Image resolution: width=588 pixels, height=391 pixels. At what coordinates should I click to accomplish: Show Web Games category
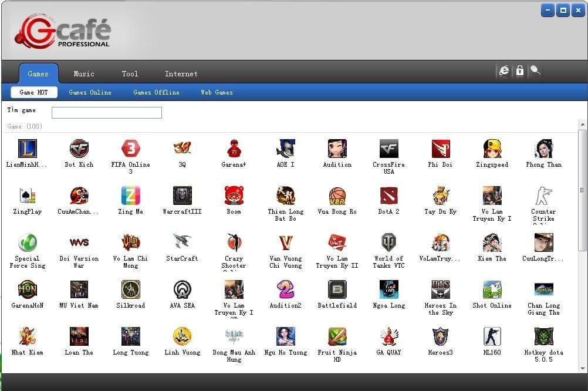tap(217, 92)
